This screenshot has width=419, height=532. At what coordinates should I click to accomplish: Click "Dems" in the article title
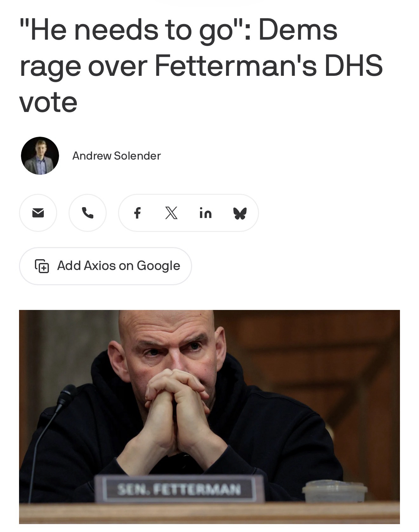point(298,30)
